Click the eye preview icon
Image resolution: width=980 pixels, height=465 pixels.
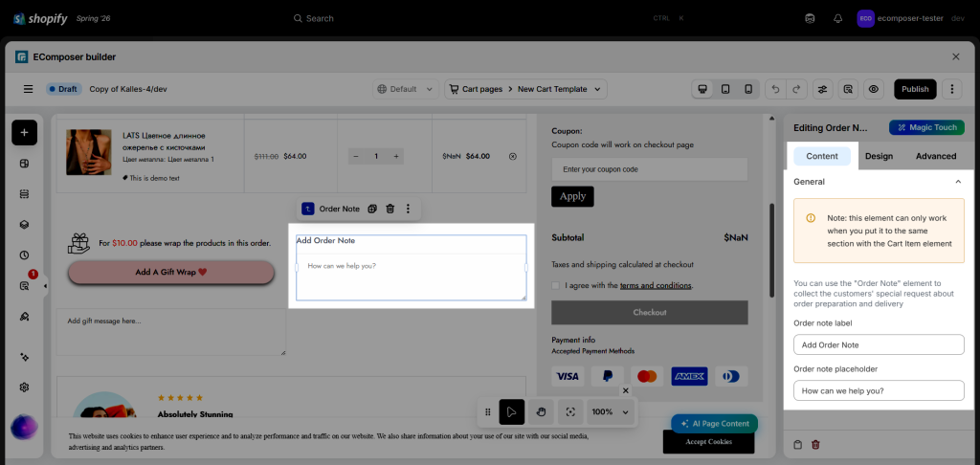pos(874,89)
